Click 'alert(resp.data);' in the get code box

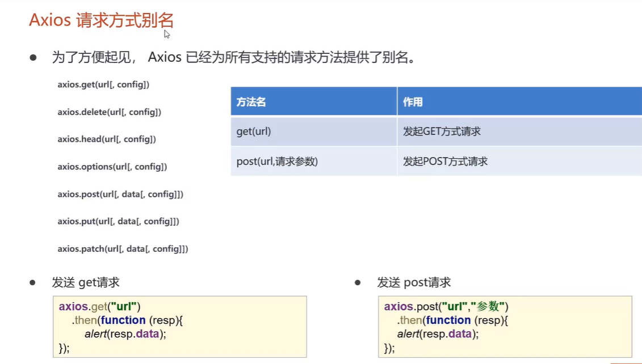(x=125, y=334)
